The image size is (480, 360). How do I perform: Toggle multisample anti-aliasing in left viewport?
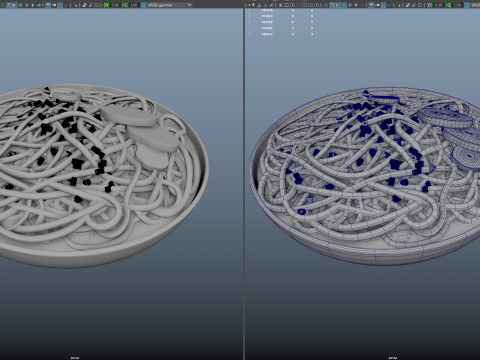click(60, 5)
